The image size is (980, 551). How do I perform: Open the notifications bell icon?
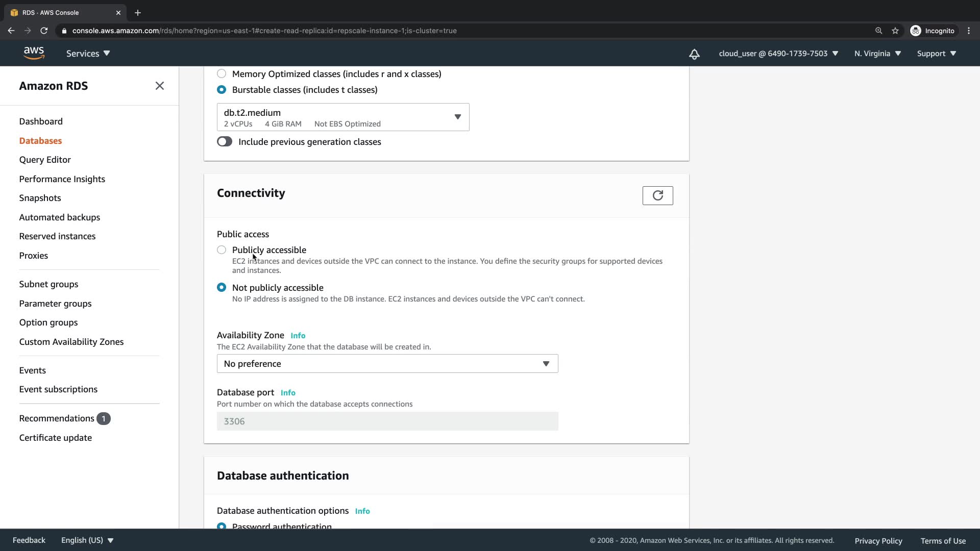(694, 54)
